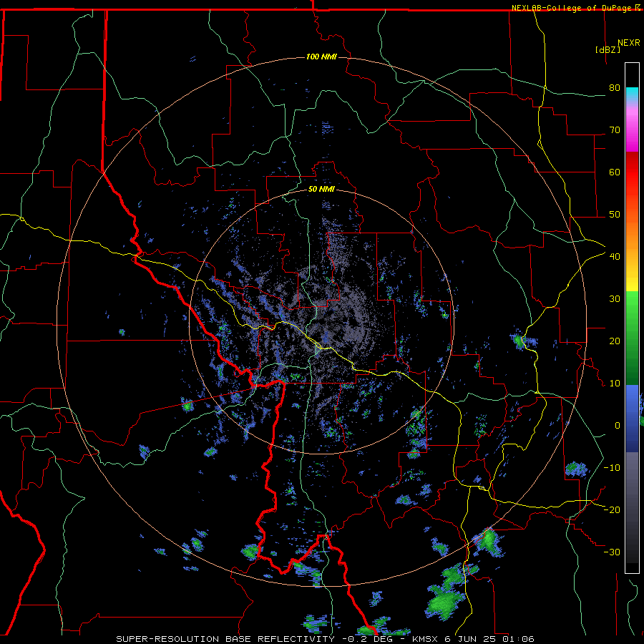Pick the blue segment of color bar
The image size is (644, 644).
click(x=632, y=419)
